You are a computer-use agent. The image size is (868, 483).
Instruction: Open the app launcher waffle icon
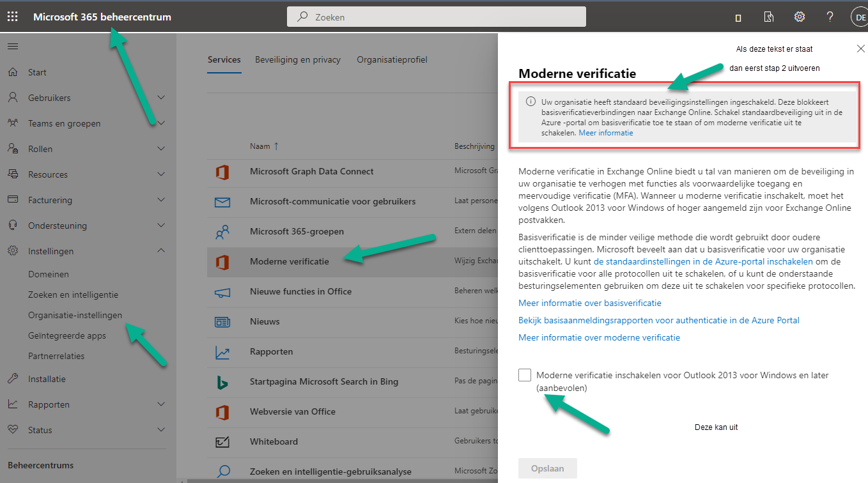tap(13, 17)
